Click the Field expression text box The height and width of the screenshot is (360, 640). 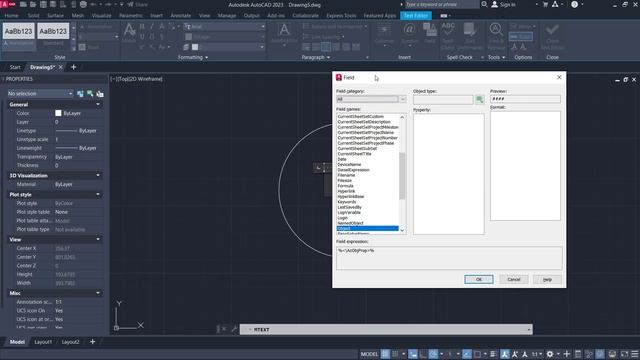tap(449, 258)
